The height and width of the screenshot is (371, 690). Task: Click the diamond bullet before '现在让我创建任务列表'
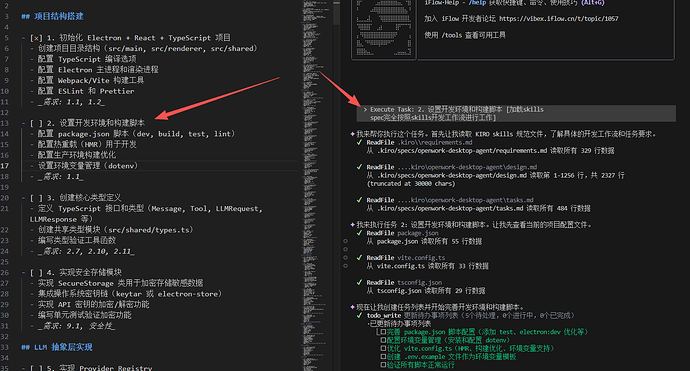[352, 307]
